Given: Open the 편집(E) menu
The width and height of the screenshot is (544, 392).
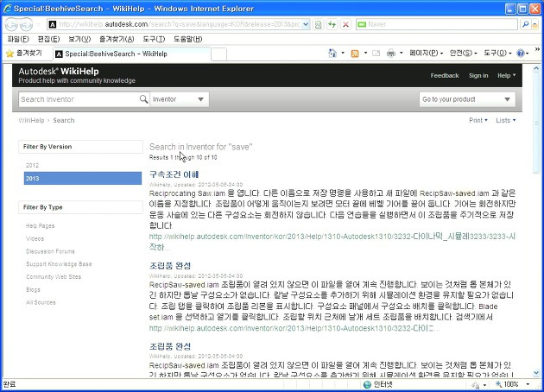Looking at the screenshot, I should tap(48, 39).
